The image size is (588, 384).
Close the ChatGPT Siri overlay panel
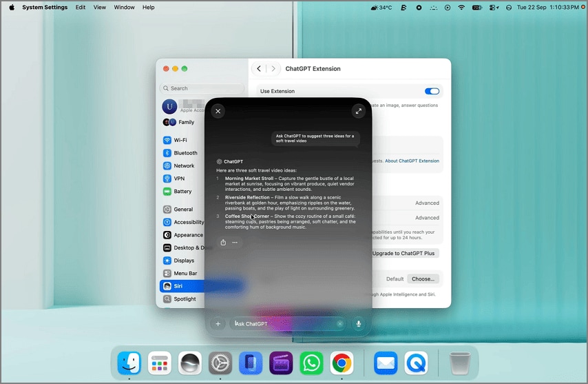tap(218, 111)
